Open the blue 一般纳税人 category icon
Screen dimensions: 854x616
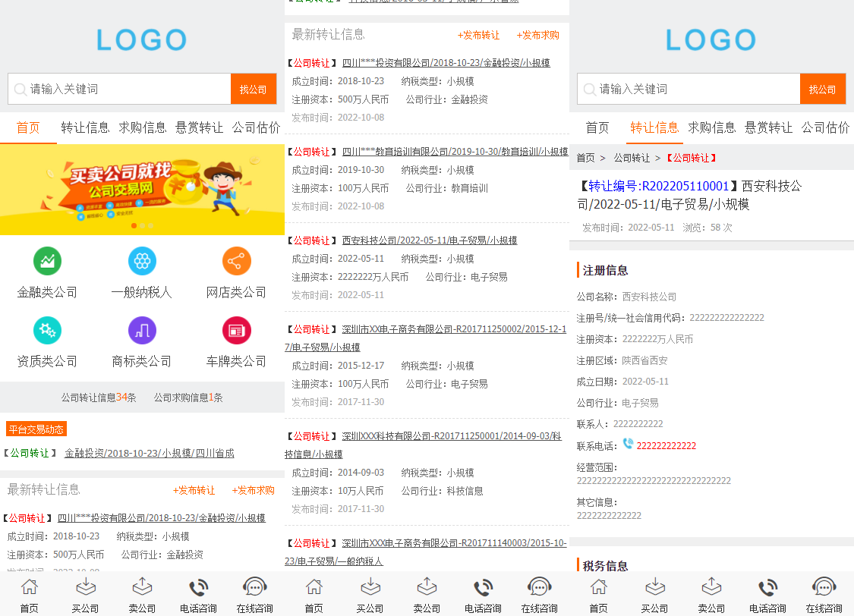(142, 261)
